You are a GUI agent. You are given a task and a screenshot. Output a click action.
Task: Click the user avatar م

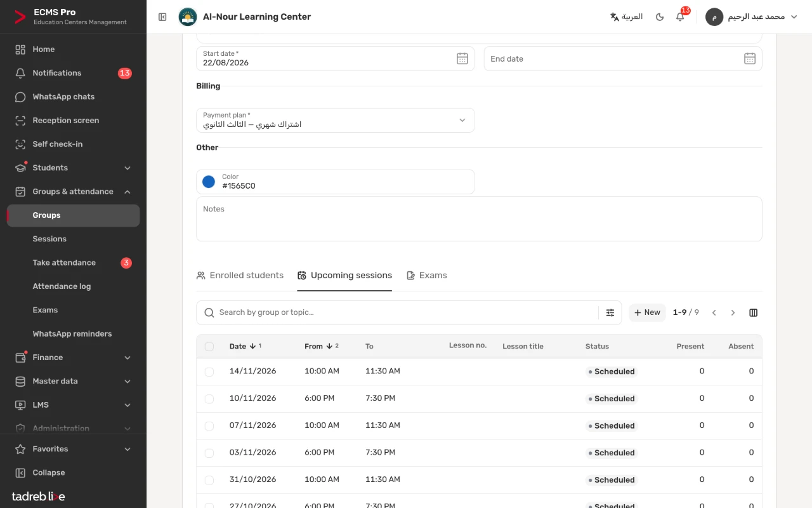pyautogui.click(x=714, y=17)
